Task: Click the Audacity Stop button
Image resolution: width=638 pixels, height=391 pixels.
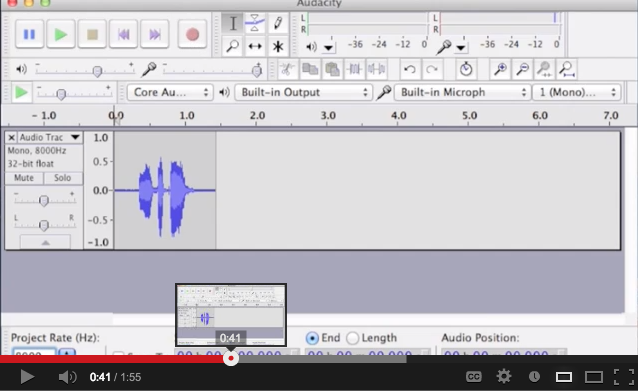Action: pyautogui.click(x=92, y=34)
